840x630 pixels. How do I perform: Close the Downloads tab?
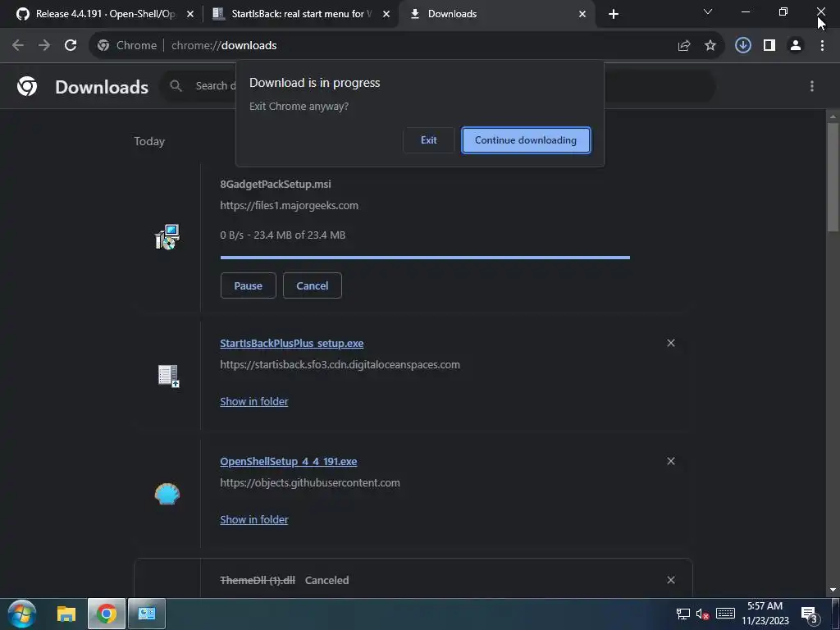pyautogui.click(x=582, y=14)
